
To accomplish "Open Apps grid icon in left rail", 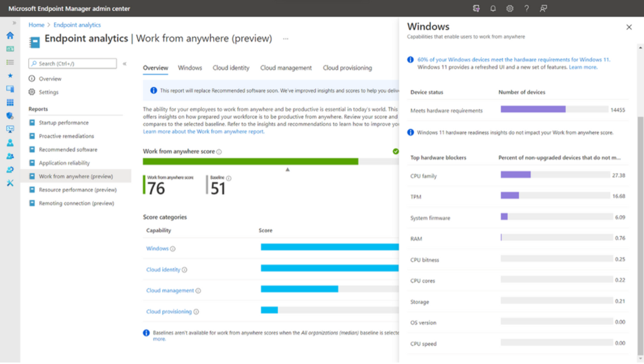I will click(x=10, y=102).
